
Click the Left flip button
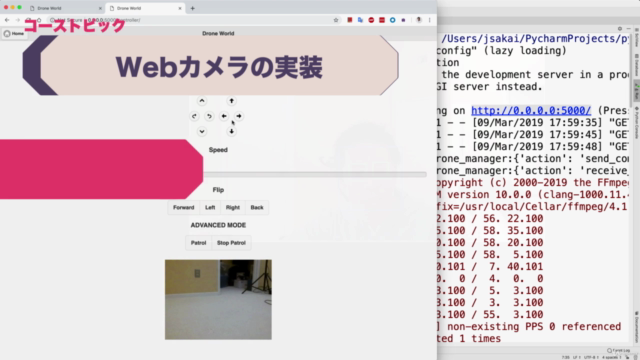pyautogui.click(x=210, y=207)
